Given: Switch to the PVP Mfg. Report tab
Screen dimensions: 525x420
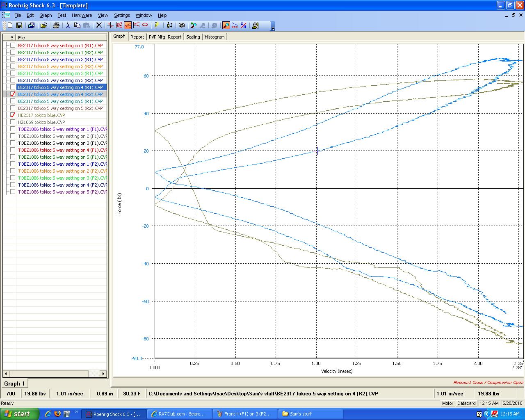Looking at the screenshot, I should [165, 37].
